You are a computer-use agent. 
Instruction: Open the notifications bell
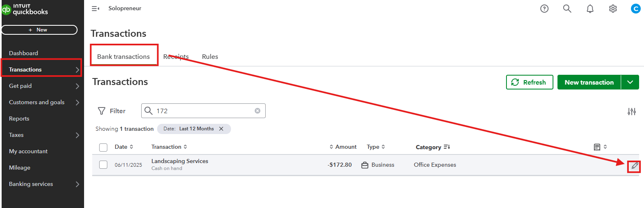pos(590,9)
